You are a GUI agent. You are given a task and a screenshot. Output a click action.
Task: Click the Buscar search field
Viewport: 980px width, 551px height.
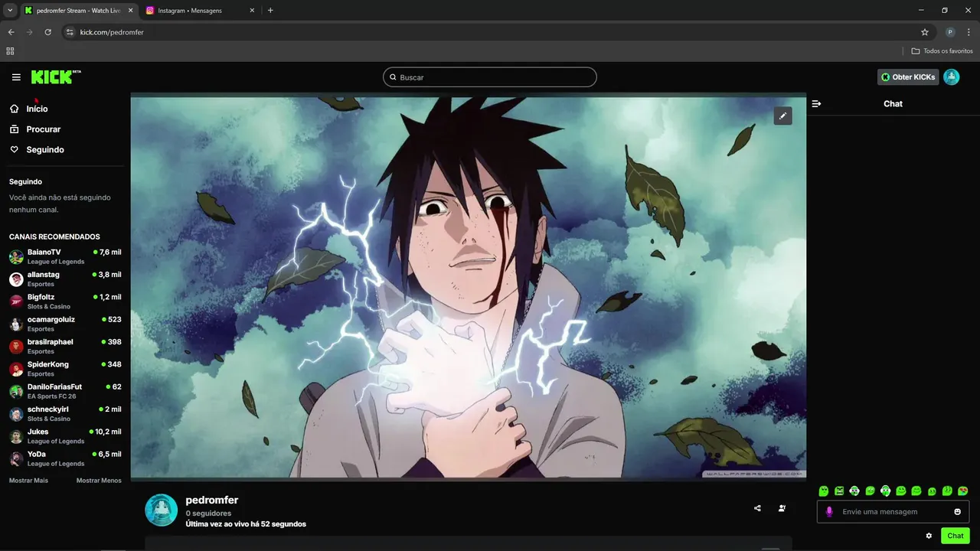(490, 77)
